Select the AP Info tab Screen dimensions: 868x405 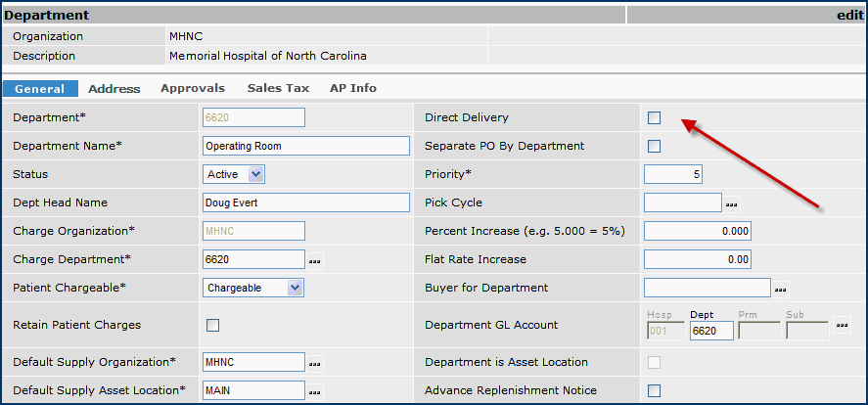353,88
